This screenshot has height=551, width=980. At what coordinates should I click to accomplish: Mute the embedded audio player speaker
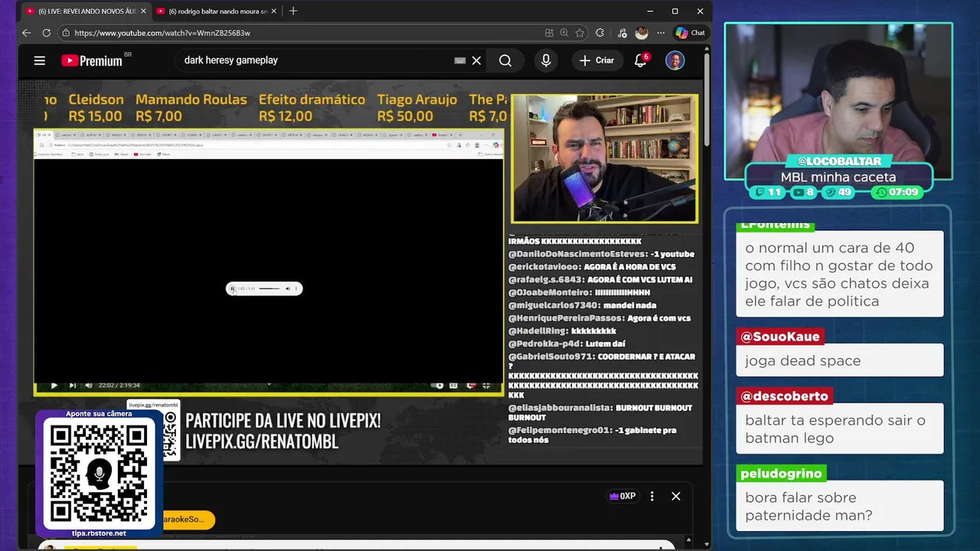click(288, 289)
